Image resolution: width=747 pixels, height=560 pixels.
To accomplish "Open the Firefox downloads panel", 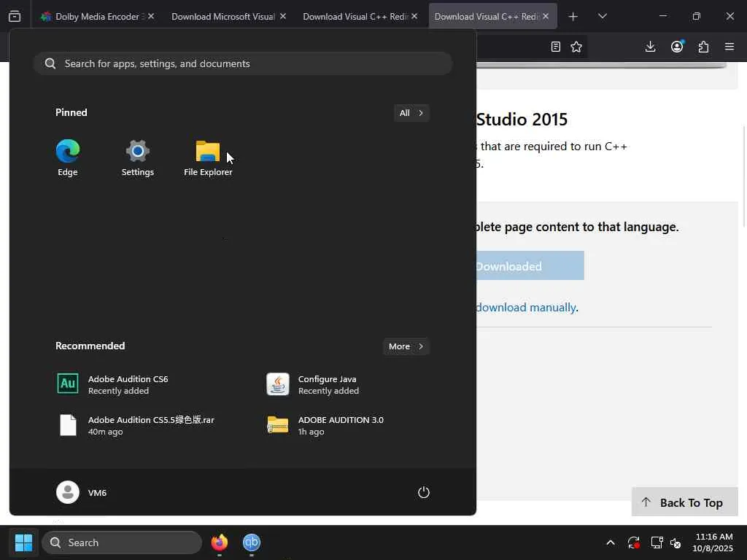I will click(x=650, y=47).
